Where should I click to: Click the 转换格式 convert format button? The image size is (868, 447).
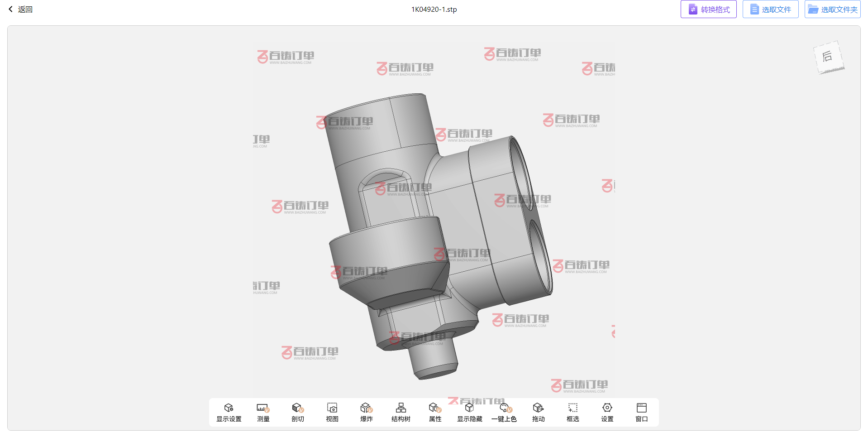[708, 10]
